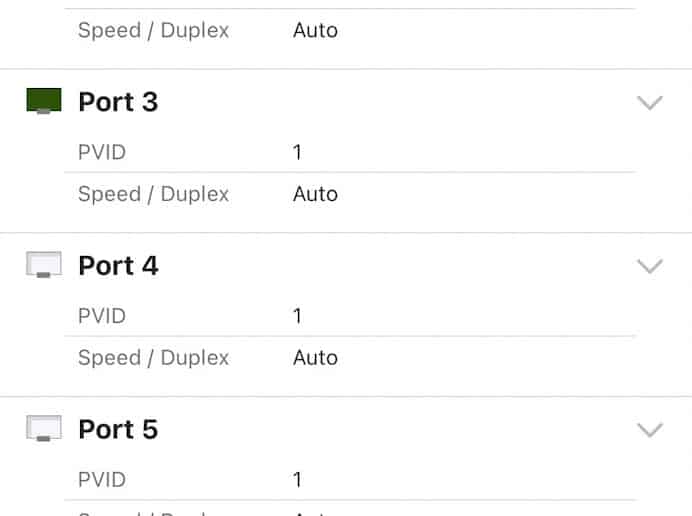Change Port 3 Auto speed value
This screenshot has width=692, height=516.
[316, 194]
